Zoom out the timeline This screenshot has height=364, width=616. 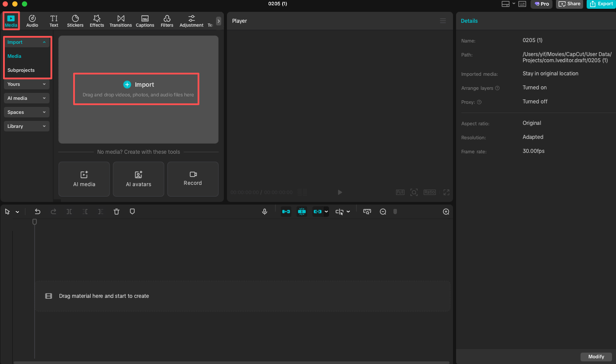[383, 212]
